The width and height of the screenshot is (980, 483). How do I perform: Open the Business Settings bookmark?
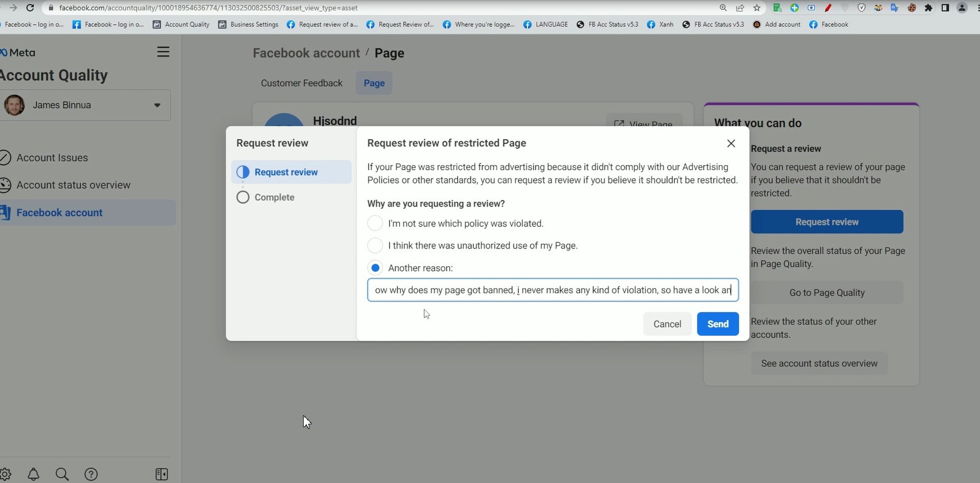(x=248, y=24)
